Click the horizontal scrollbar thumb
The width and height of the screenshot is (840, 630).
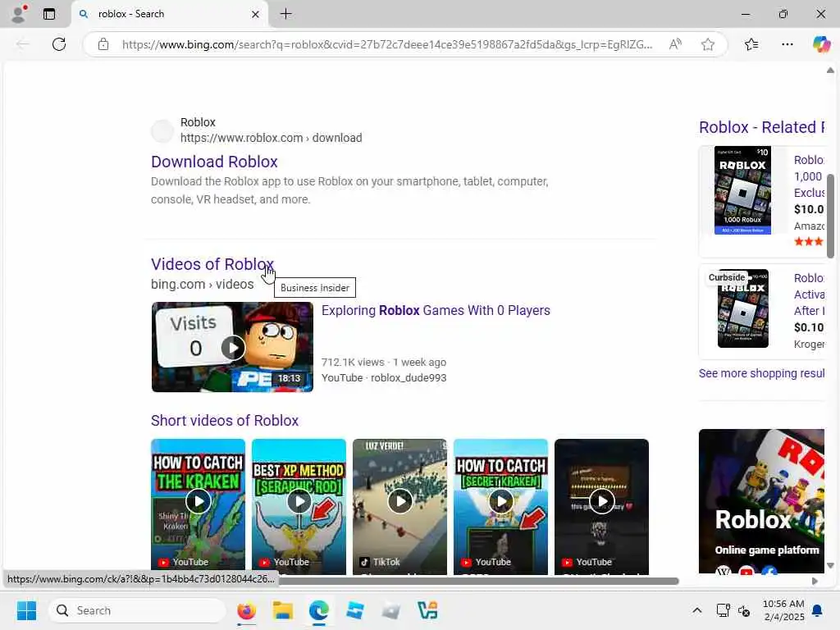coord(477,582)
